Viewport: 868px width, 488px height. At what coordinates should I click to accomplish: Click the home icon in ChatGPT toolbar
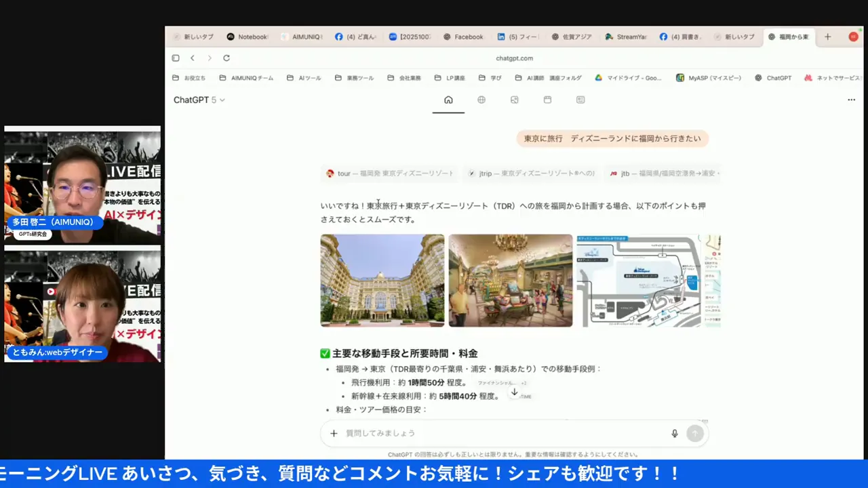pos(448,100)
